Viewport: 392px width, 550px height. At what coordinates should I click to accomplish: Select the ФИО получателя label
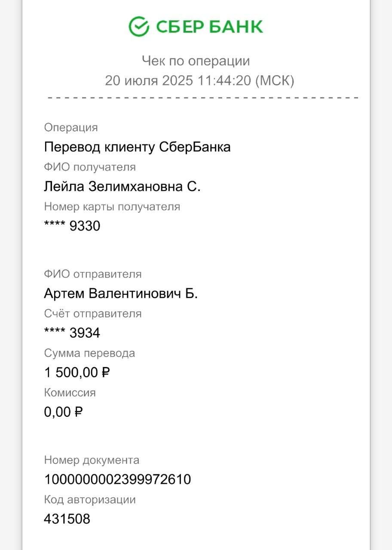click(x=90, y=167)
